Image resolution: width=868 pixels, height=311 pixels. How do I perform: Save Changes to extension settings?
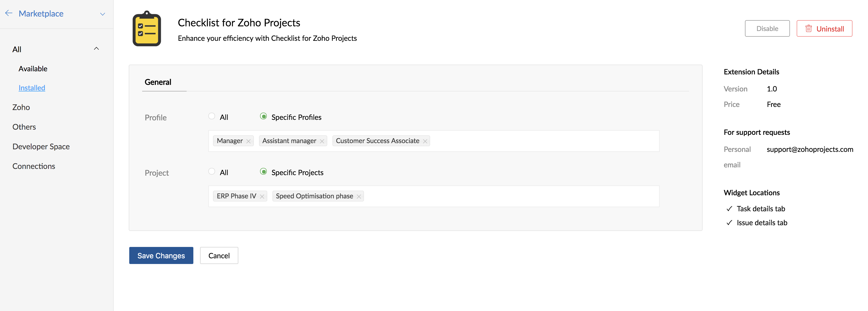161,255
